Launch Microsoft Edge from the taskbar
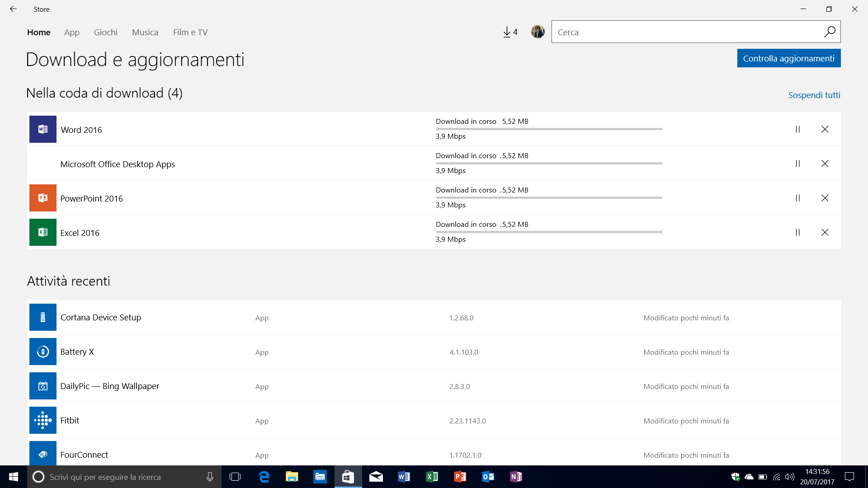This screenshot has width=868, height=488. 264,477
